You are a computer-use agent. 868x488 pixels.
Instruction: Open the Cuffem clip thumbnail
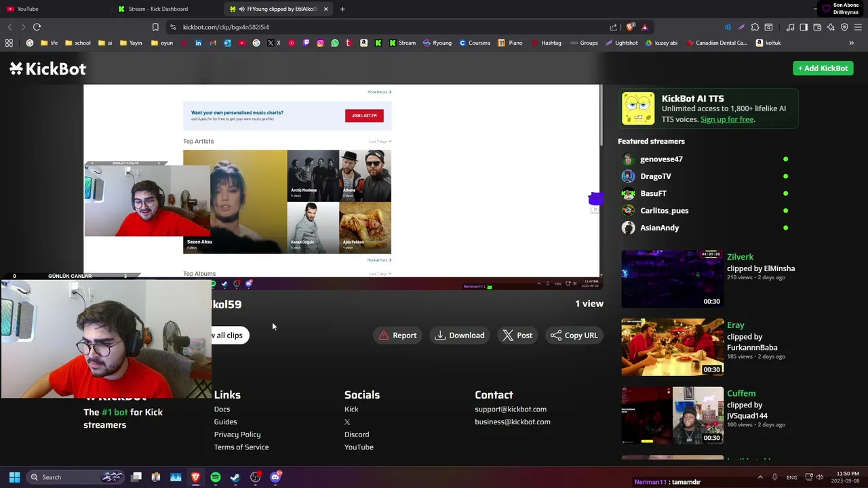pyautogui.click(x=673, y=415)
